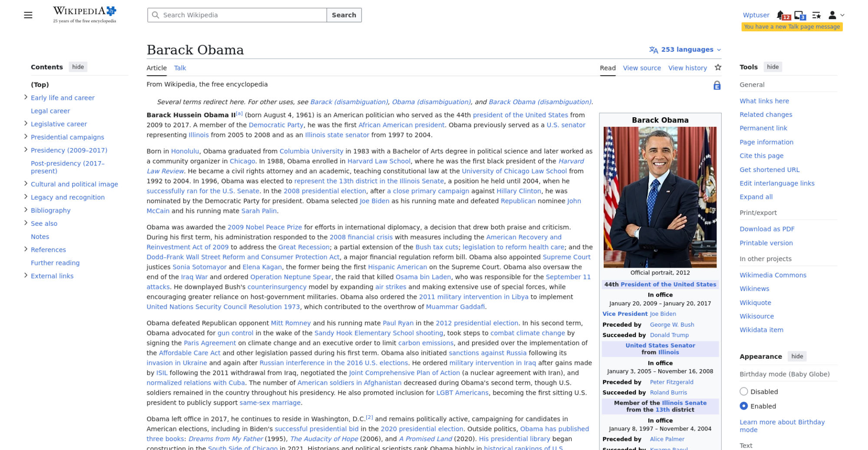Expand Early life and career section
The height and width of the screenshot is (450, 868).
click(x=26, y=97)
